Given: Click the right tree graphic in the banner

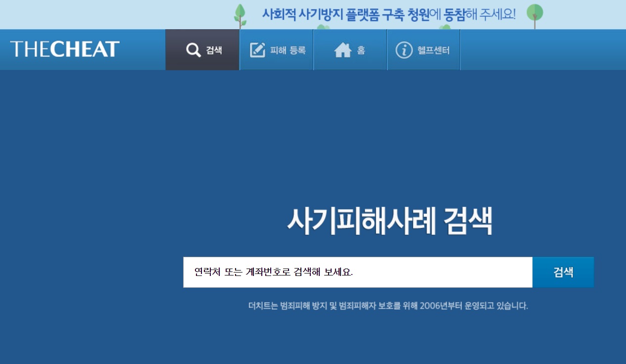Looking at the screenshot, I should 533,13.
